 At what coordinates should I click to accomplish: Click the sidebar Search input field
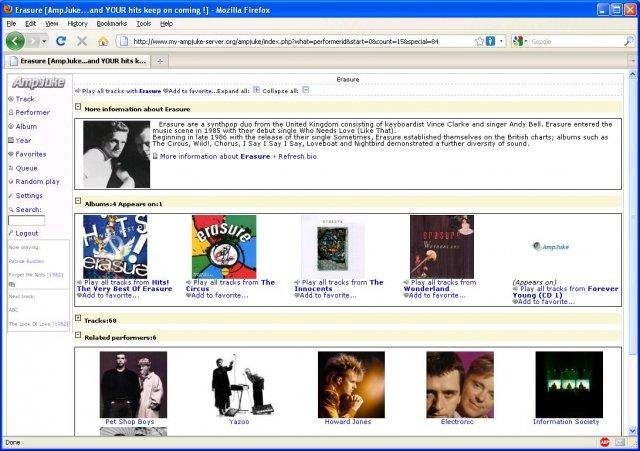(26, 220)
